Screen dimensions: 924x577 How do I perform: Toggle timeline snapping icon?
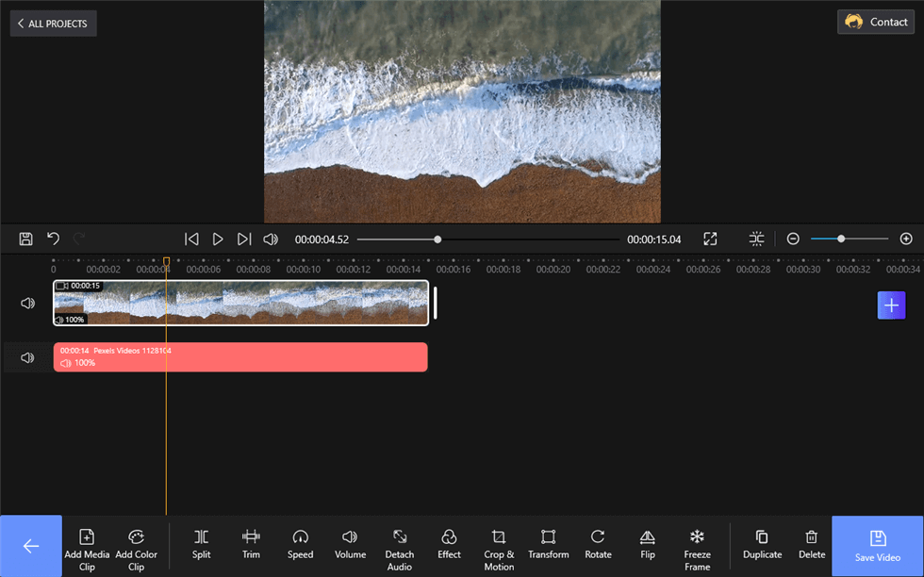point(756,239)
